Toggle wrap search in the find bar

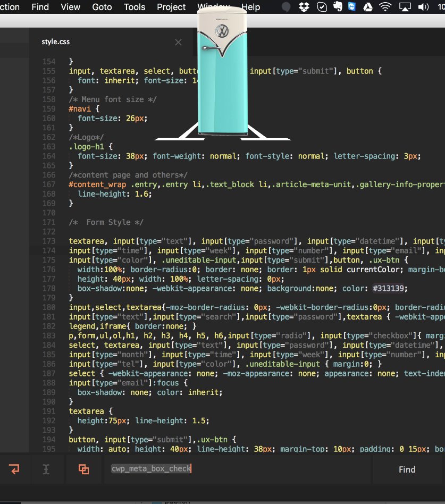click(x=15, y=469)
